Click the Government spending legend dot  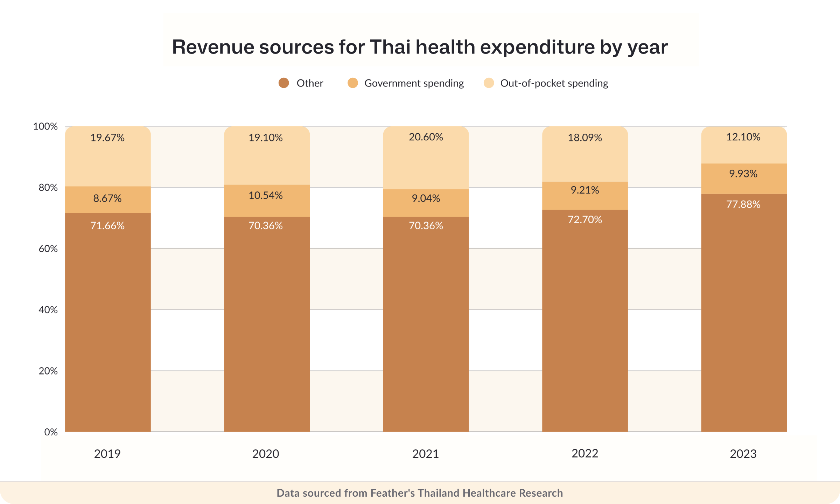tap(353, 83)
